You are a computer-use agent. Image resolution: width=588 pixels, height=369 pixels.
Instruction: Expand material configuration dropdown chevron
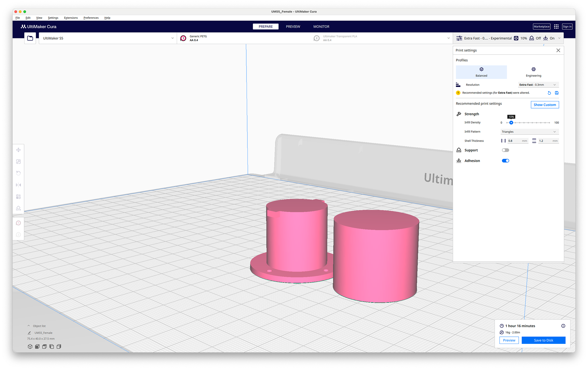pyautogui.click(x=448, y=38)
